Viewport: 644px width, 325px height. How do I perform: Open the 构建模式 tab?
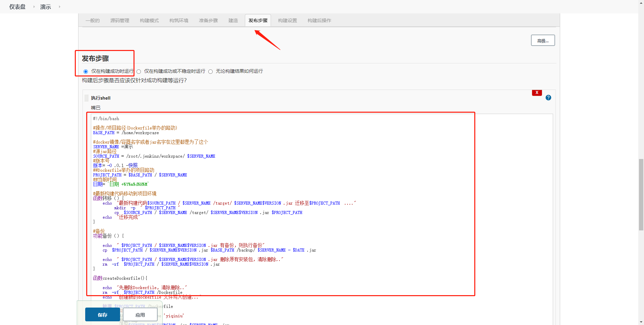(149, 20)
